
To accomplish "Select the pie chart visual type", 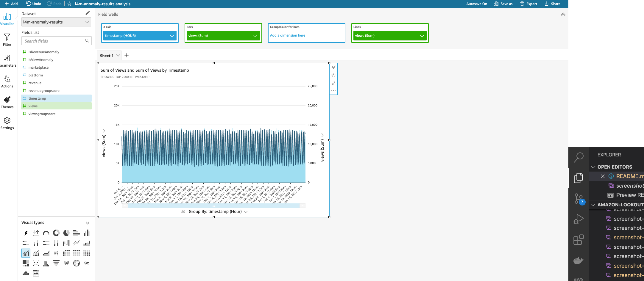I will tap(66, 233).
